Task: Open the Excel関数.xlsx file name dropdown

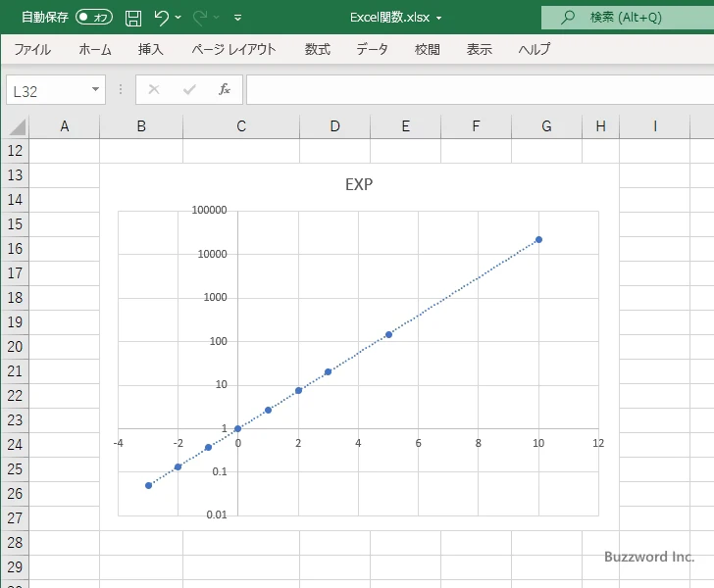Action: pos(439,19)
